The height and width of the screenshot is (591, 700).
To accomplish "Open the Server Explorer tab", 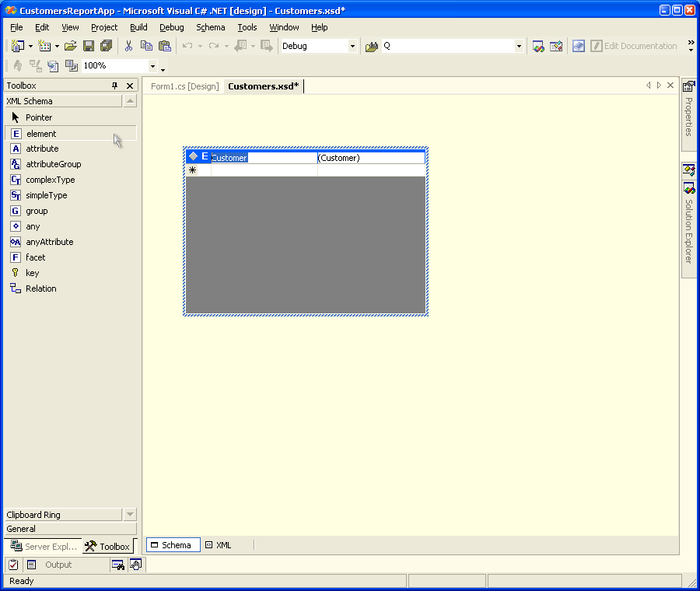I will point(43,547).
